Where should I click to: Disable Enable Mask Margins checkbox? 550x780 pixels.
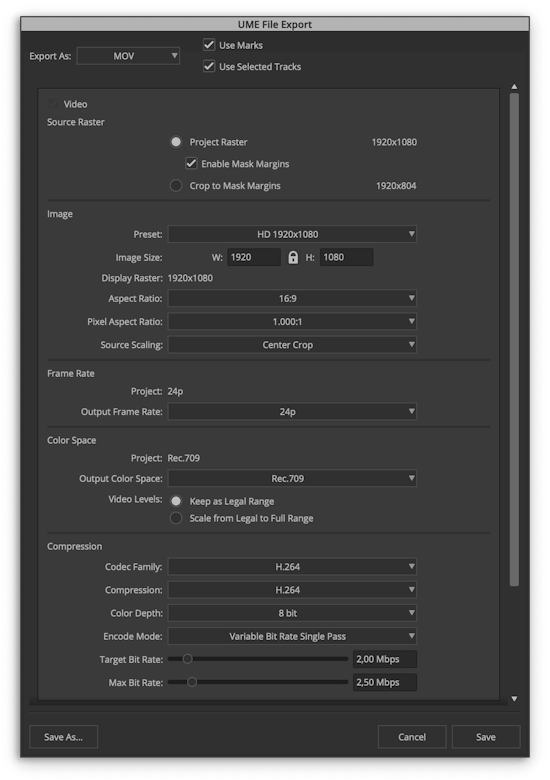[x=191, y=163]
